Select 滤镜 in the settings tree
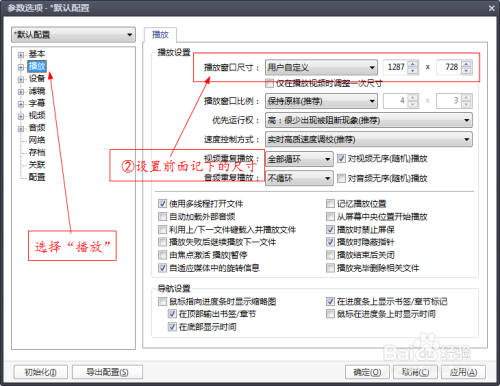This screenshot has height=386, width=500. pyautogui.click(x=37, y=91)
